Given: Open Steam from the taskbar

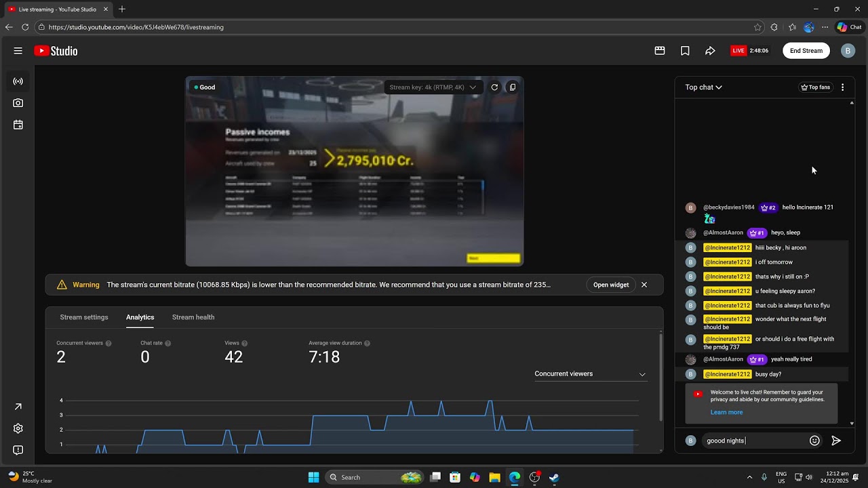Looking at the screenshot, I should tap(554, 477).
